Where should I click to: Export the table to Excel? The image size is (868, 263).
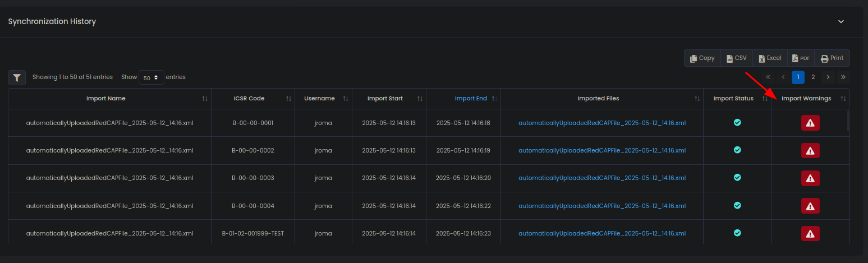pos(770,58)
